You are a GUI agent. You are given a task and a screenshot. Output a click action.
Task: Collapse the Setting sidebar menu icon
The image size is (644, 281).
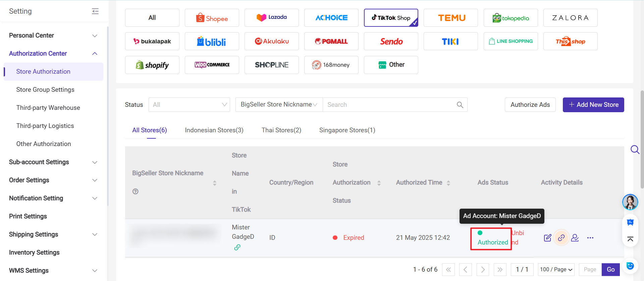[x=95, y=11]
